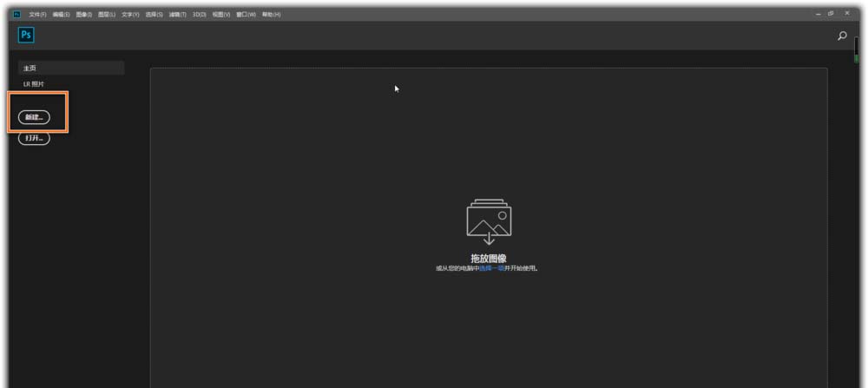Open search with the magnifier icon
This screenshot has width=868, height=388.
click(842, 36)
